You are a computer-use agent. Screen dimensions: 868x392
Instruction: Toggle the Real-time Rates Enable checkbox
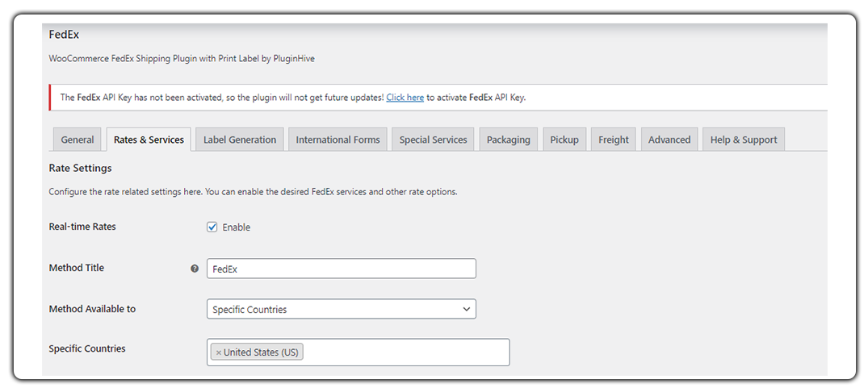[212, 227]
